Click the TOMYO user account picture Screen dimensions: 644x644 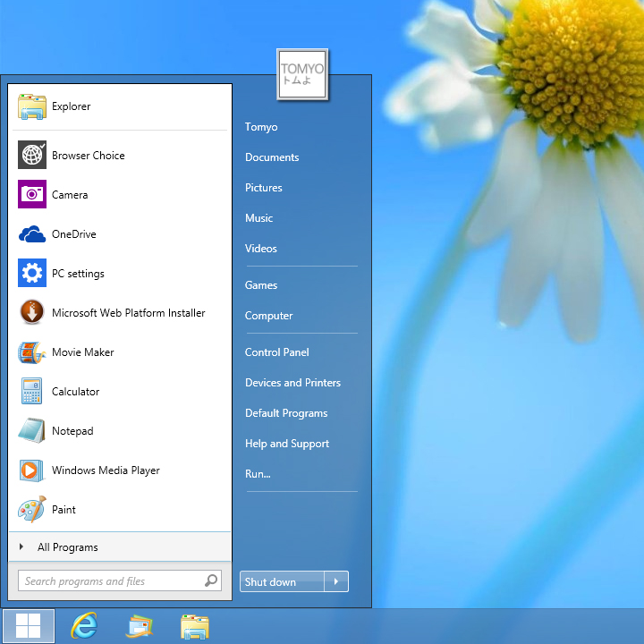pos(302,74)
